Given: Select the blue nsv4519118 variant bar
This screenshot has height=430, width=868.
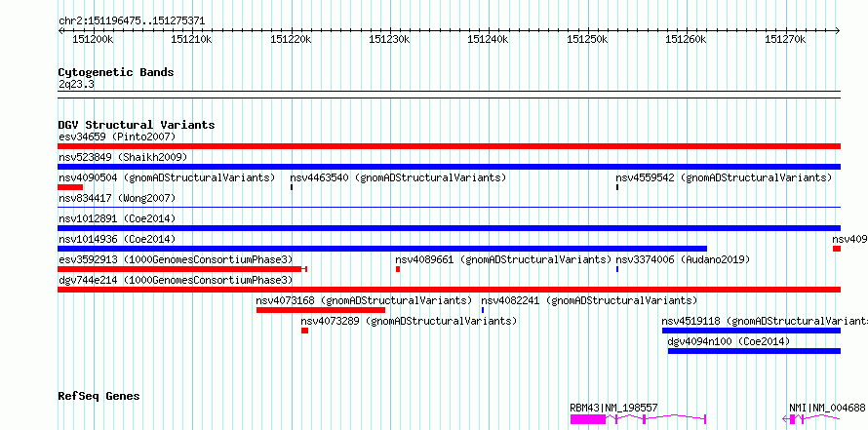Looking at the screenshot, I should pyautogui.click(x=751, y=331).
